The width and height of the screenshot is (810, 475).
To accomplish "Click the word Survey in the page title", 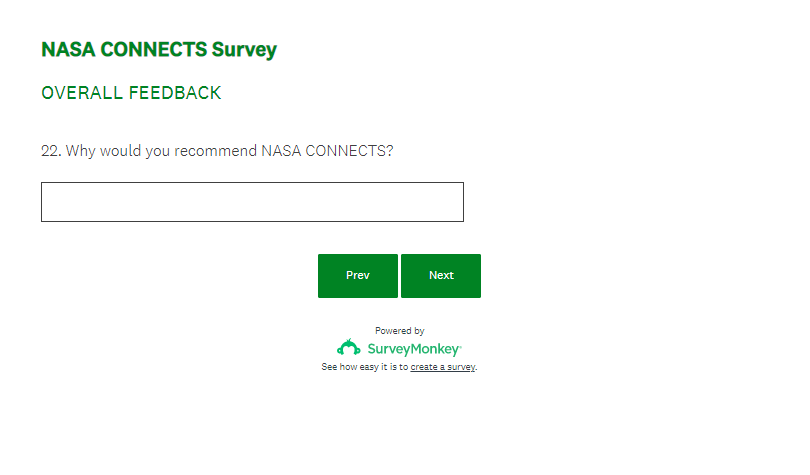I will tap(244, 50).
